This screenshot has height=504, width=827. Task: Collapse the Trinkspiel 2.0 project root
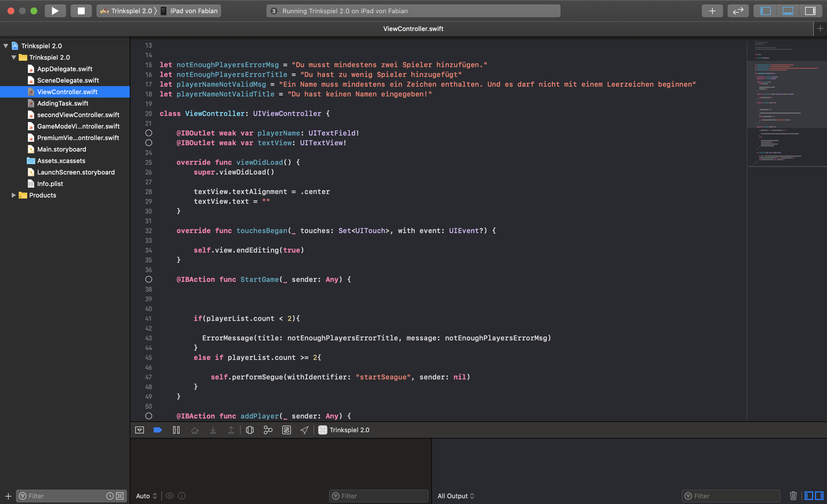6,46
